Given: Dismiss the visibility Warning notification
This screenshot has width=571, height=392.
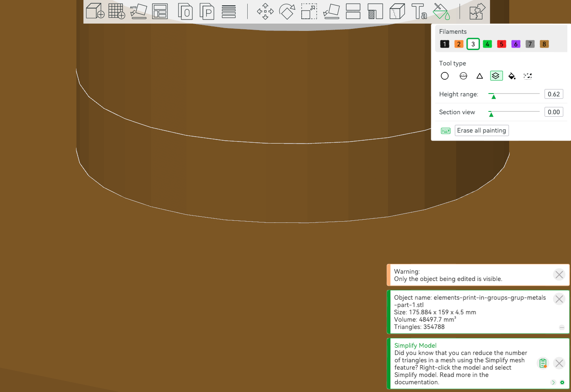Looking at the screenshot, I should [x=559, y=274].
